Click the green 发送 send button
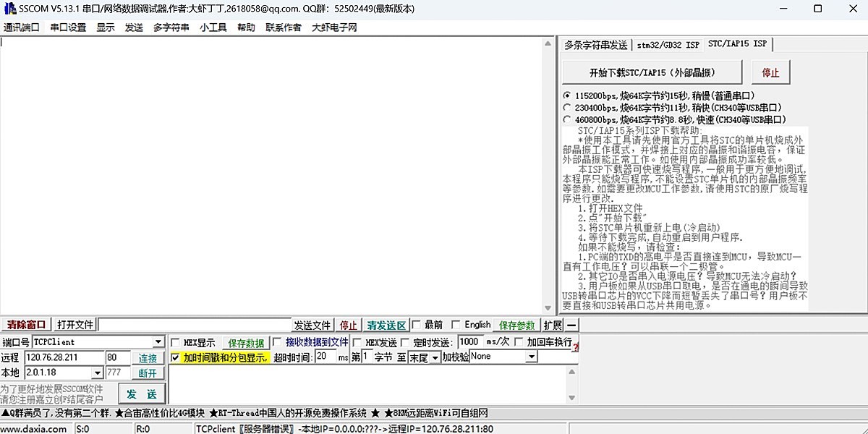868x434 pixels. click(x=142, y=394)
